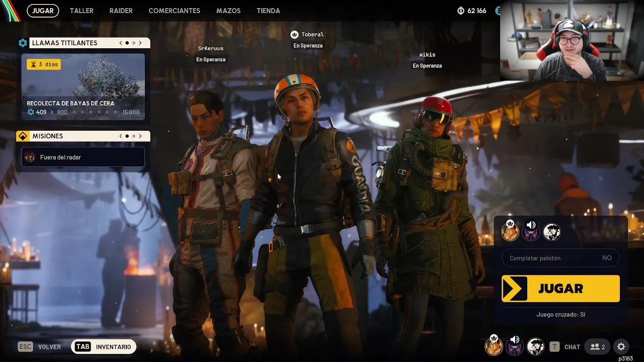Select first page dot of Misiones
The width and height of the screenshot is (644, 362).
click(x=127, y=136)
